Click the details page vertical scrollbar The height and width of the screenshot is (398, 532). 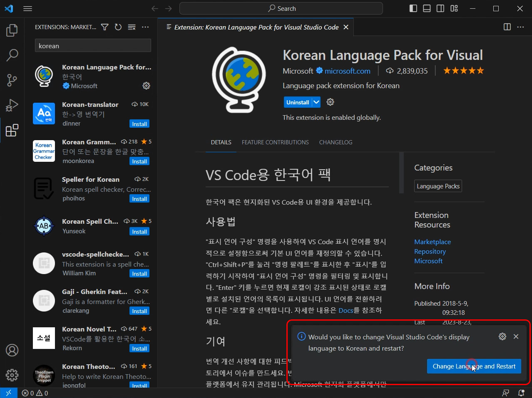(x=402, y=173)
